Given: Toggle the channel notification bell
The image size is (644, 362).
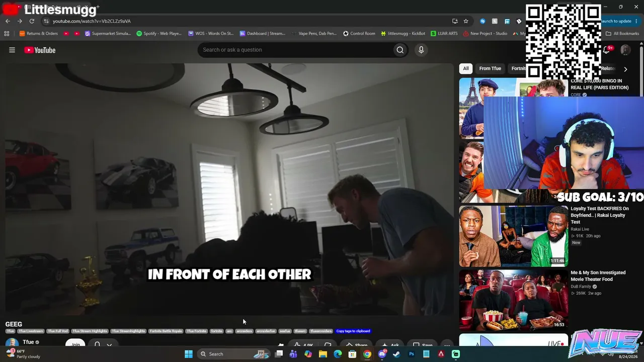Looking at the screenshot, I should coord(97,344).
